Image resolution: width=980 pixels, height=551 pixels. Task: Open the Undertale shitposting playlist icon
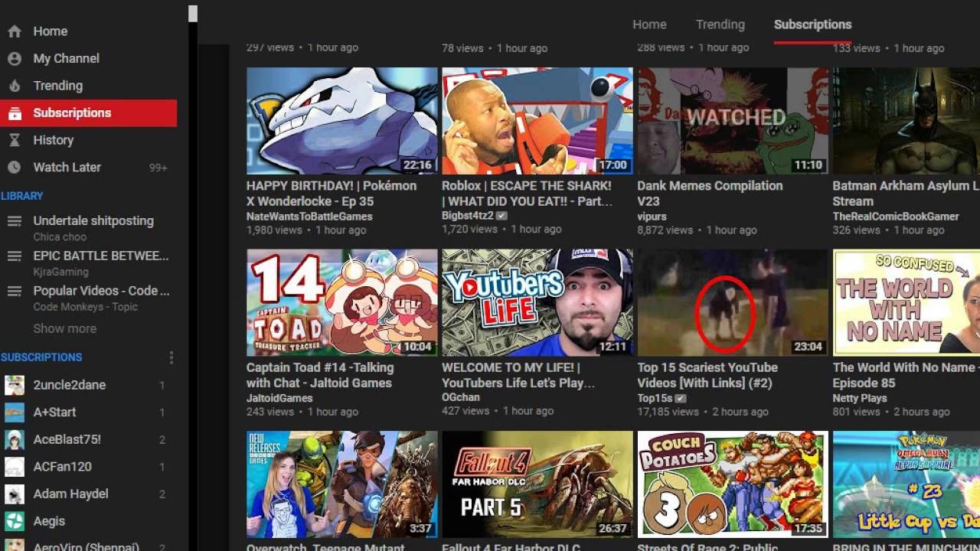tap(14, 221)
